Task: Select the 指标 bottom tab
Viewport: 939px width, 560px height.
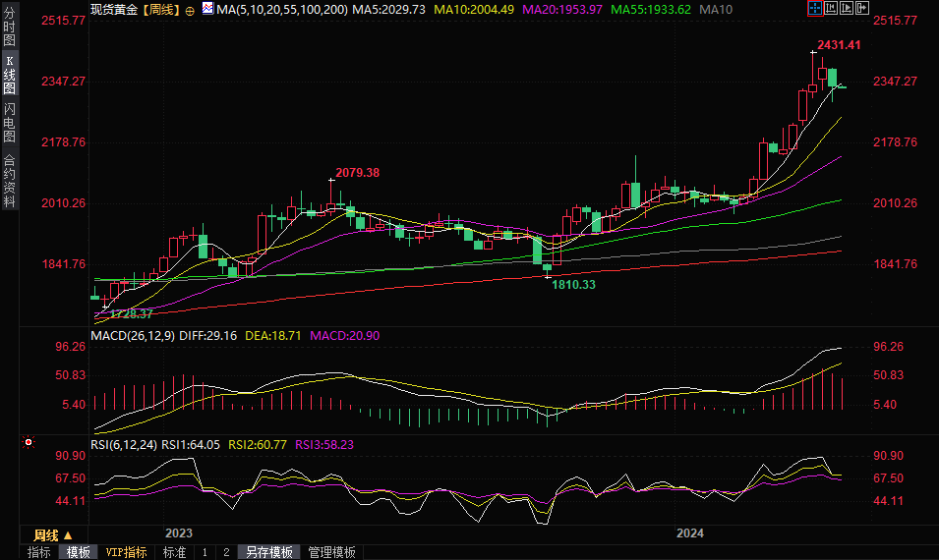Action: click(x=39, y=552)
